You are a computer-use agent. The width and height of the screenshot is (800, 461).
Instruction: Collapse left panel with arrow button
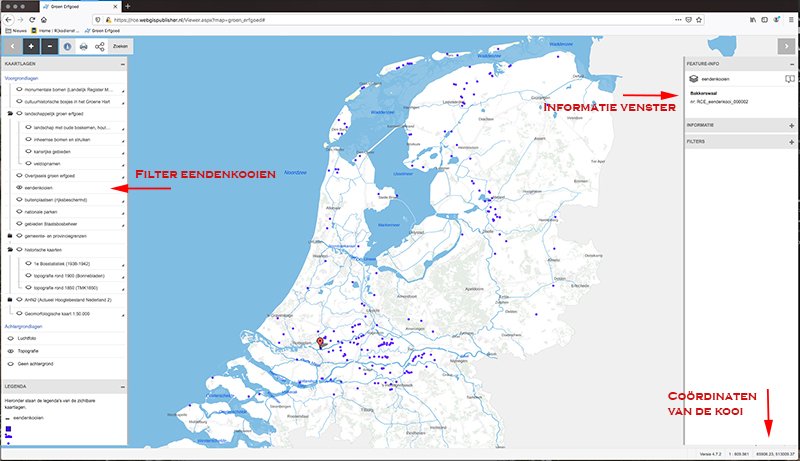11,46
